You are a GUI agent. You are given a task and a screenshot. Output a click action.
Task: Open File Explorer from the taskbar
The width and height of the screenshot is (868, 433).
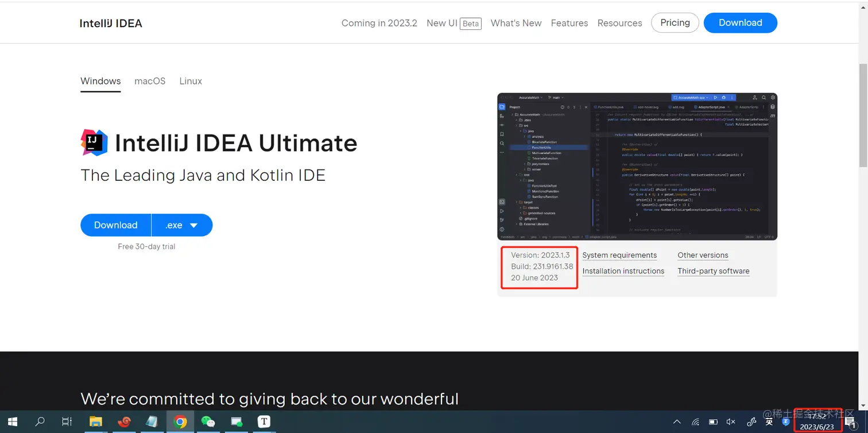click(95, 422)
